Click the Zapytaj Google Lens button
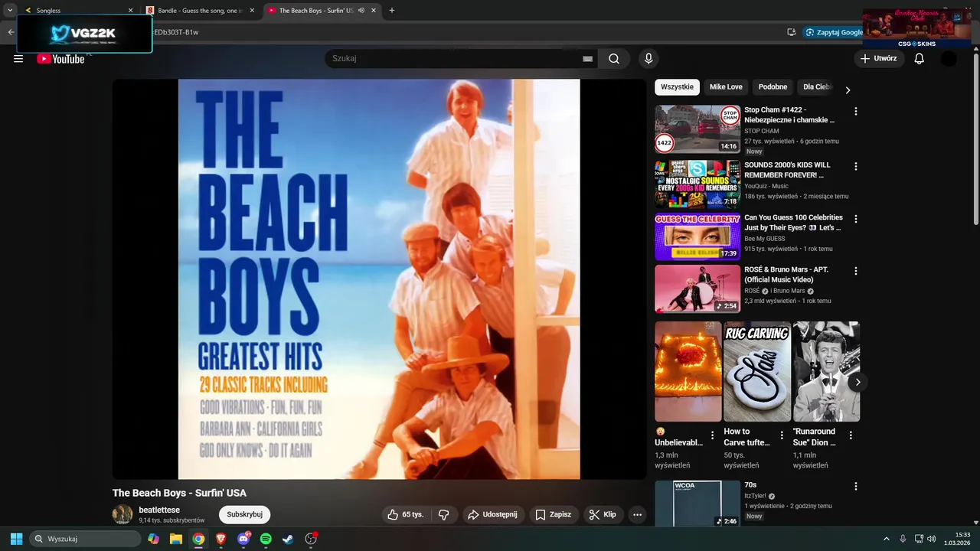 click(x=834, y=32)
